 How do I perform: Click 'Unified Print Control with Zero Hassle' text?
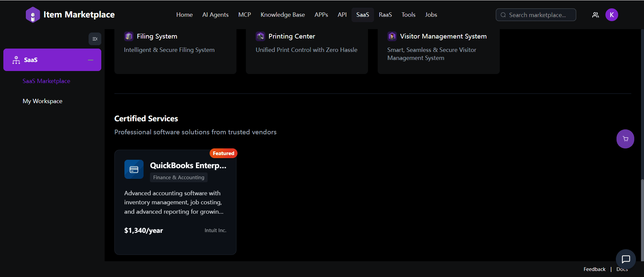(x=307, y=50)
